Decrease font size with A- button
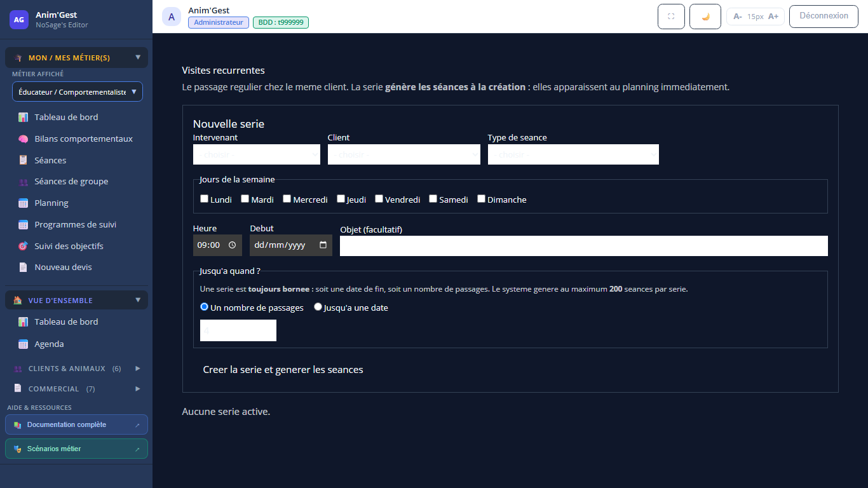Image resolution: width=868 pixels, height=488 pixels. (737, 17)
